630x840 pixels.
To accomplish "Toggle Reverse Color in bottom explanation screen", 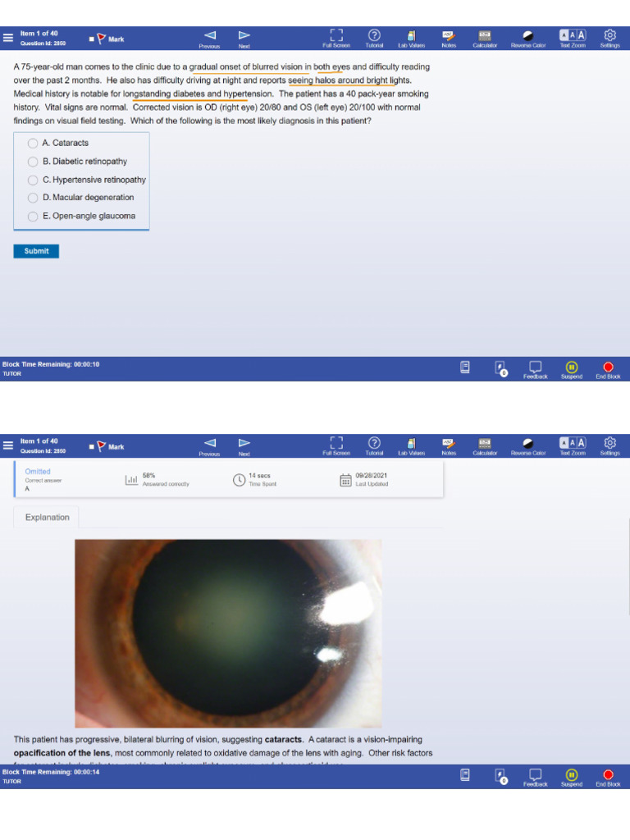I will (x=528, y=446).
